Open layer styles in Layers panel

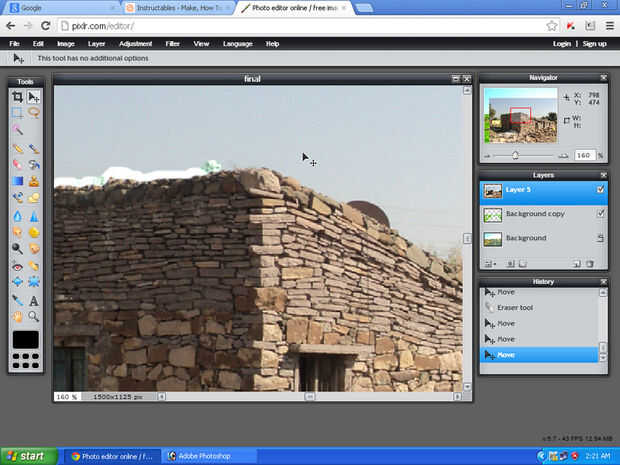[x=523, y=264]
